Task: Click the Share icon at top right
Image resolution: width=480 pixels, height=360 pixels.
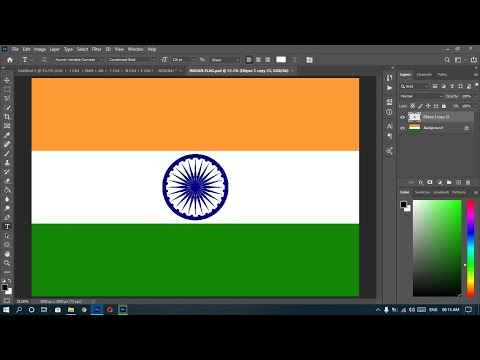Action: (x=474, y=60)
